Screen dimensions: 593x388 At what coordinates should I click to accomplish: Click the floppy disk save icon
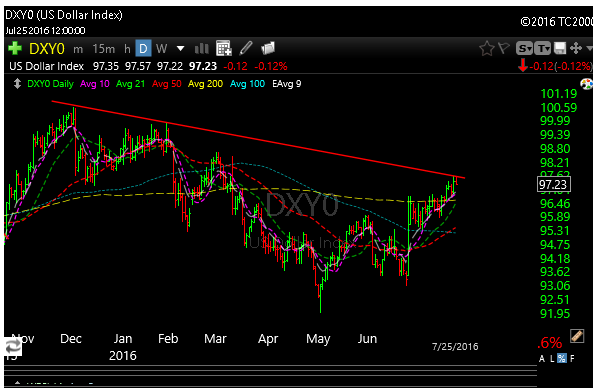560,48
